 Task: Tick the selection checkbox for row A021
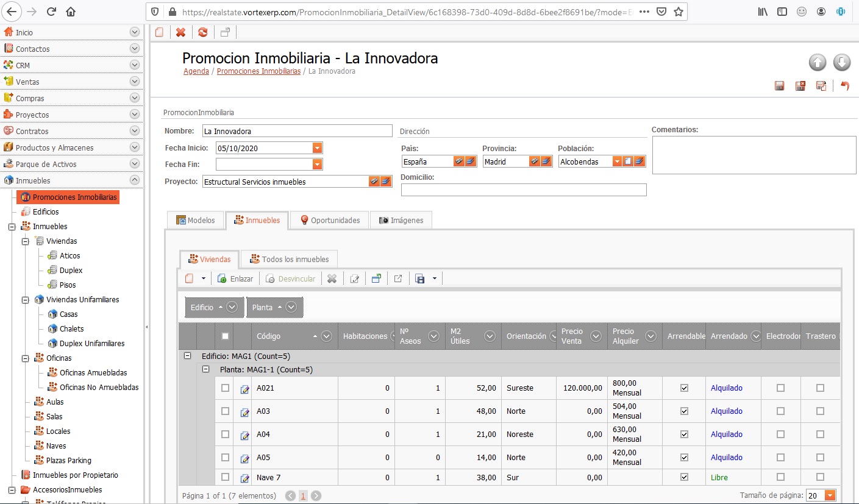click(225, 388)
